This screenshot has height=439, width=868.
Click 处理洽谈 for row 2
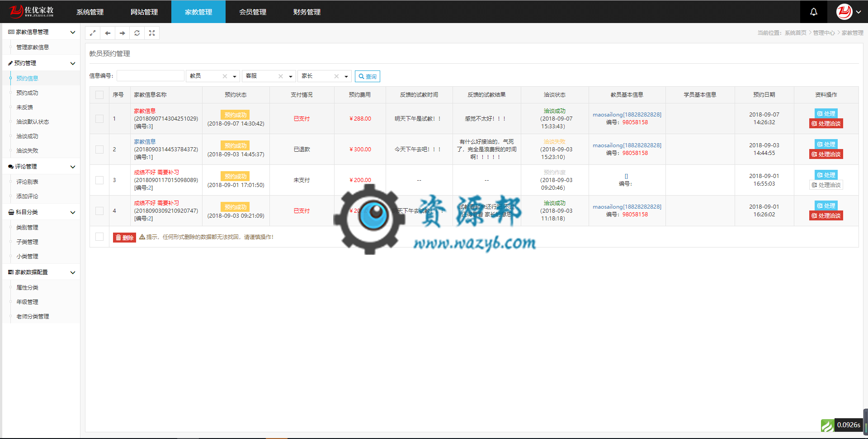[x=826, y=154]
